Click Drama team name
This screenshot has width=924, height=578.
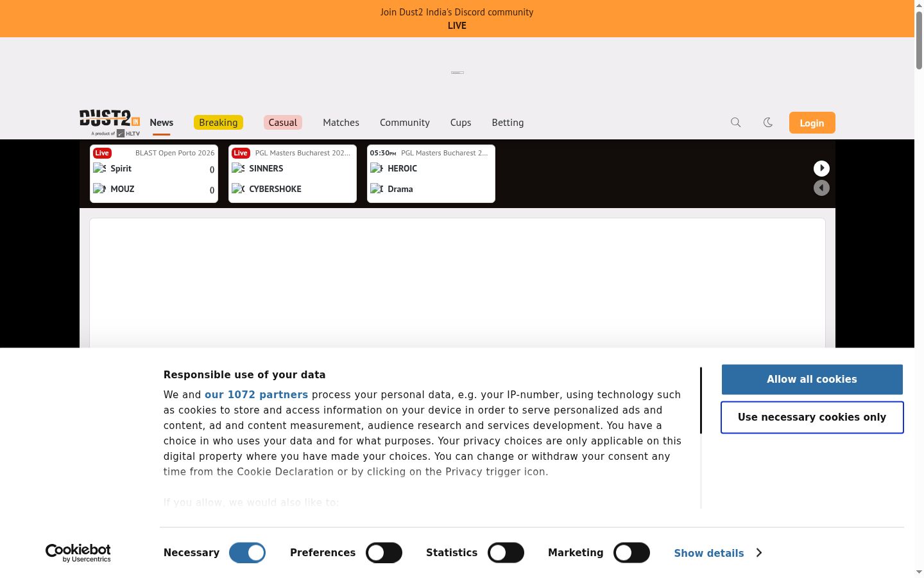(400, 189)
